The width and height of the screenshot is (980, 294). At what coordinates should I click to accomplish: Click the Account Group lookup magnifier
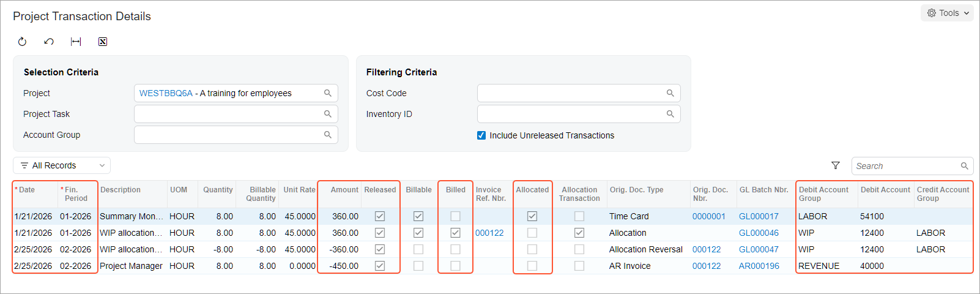328,135
